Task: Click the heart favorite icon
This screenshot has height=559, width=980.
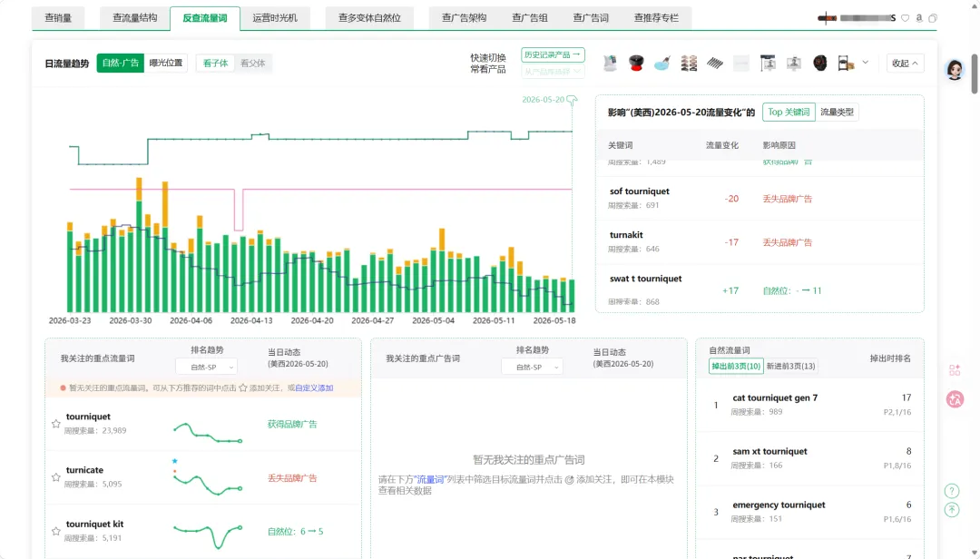Action: [x=905, y=18]
